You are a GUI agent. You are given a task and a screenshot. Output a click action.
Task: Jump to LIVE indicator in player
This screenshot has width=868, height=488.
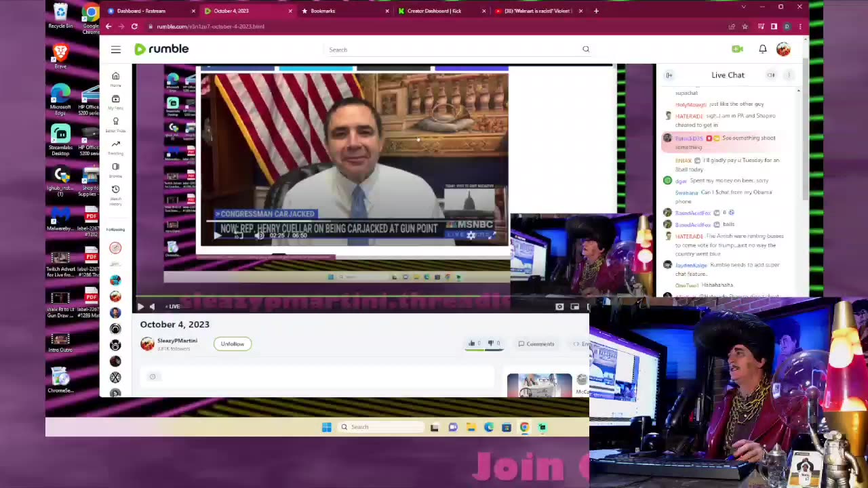(173, 306)
